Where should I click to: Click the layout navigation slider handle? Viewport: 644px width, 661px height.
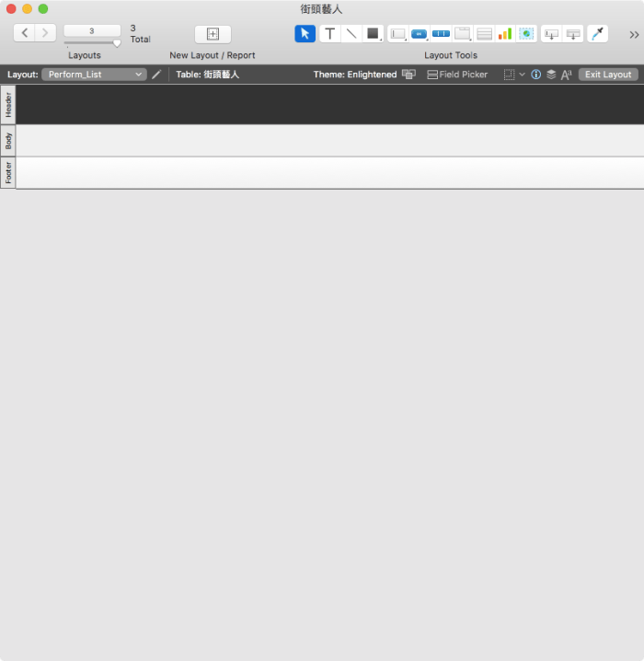pos(117,43)
